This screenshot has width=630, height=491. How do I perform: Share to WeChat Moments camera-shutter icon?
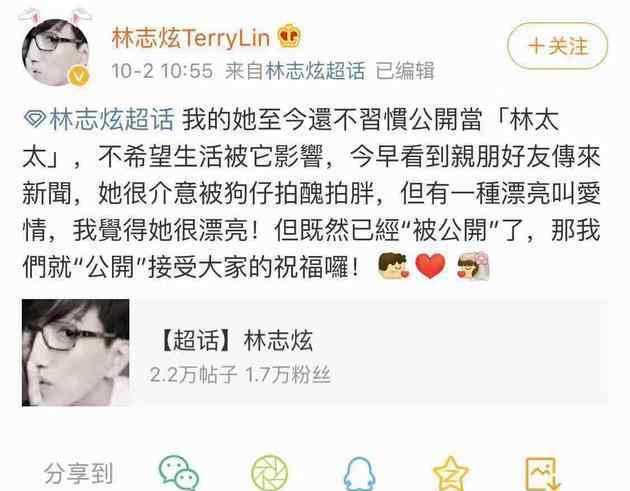269,473
